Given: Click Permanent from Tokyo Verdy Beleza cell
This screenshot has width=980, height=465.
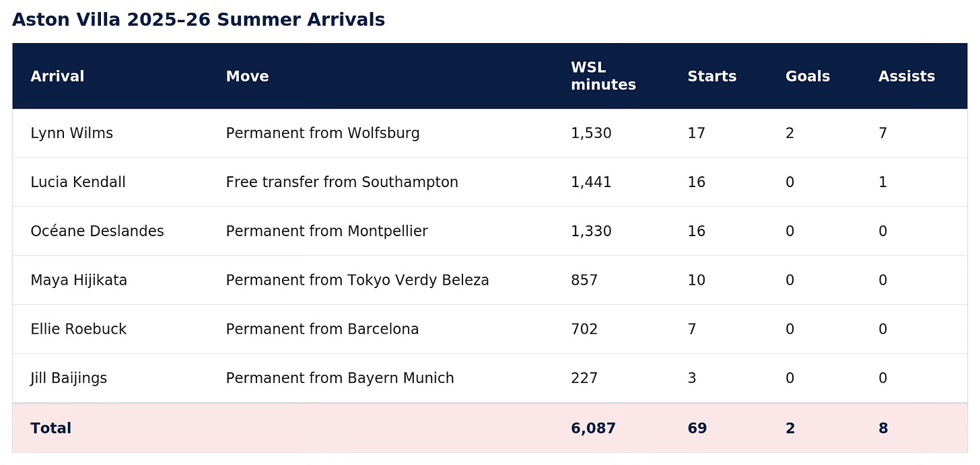Looking at the screenshot, I should pos(357,281).
